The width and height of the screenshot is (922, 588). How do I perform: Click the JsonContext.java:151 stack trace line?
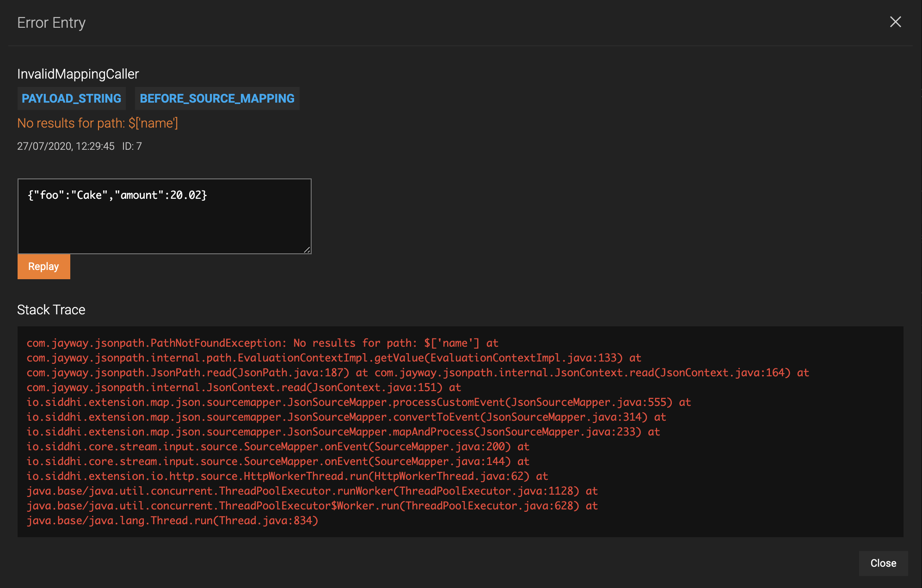pos(244,387)
